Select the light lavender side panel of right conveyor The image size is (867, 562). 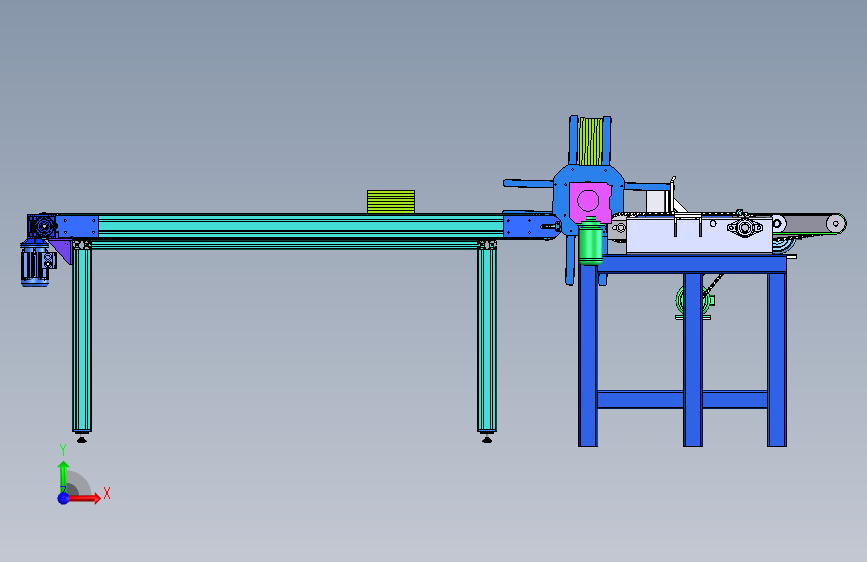(x=699, y=235)
